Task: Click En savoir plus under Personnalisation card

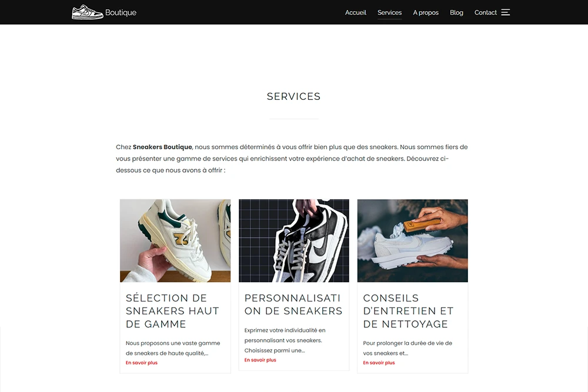Action: tap(260, 360)
